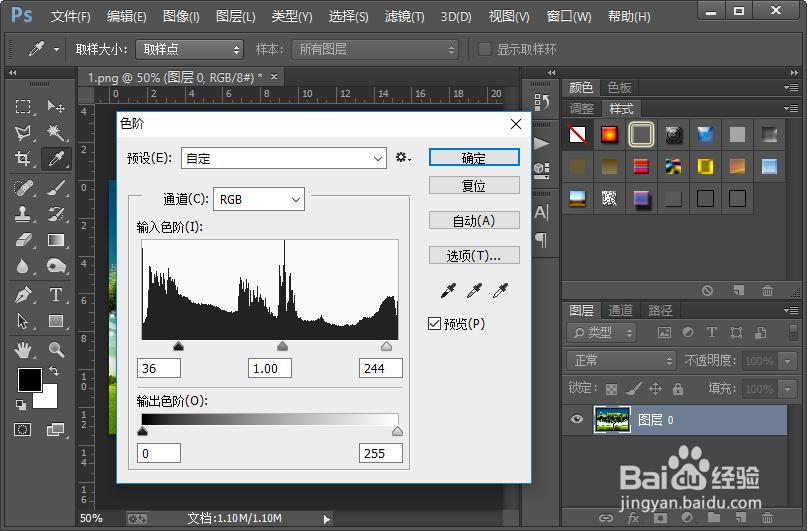Pick the gray point eyedropper in Levels
This screenshot has height=531, width=807.
(474, 291)
